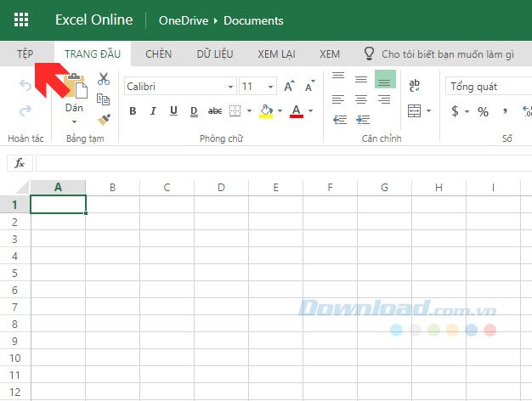
Task: Open Tổng quát number format dropdown
Action: pyautogui.click(x=489, y=86)
